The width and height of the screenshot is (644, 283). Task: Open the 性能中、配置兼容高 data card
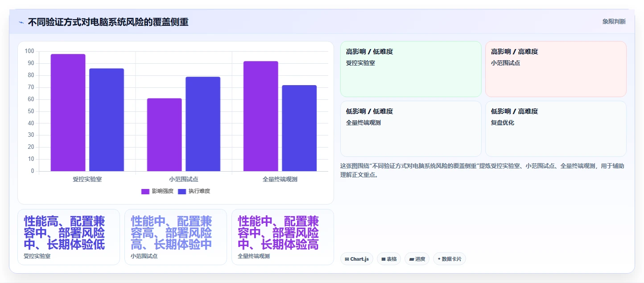tap(176, 237)
